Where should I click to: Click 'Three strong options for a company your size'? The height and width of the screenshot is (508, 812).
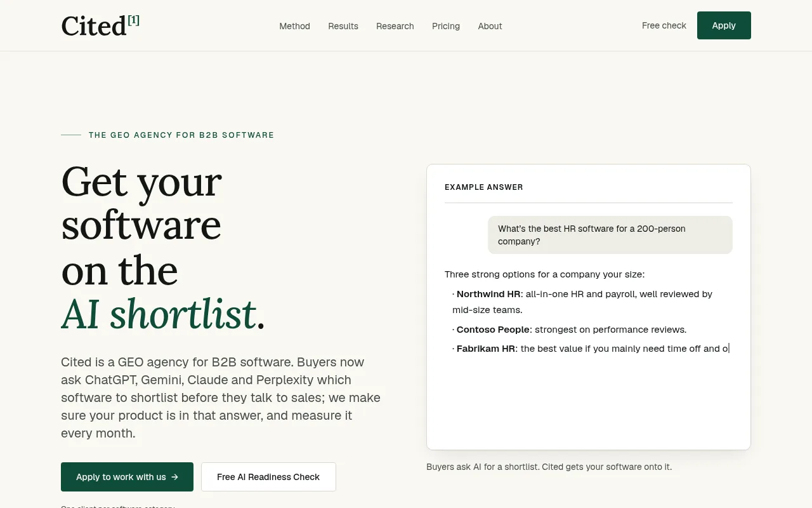pos(544,274)
